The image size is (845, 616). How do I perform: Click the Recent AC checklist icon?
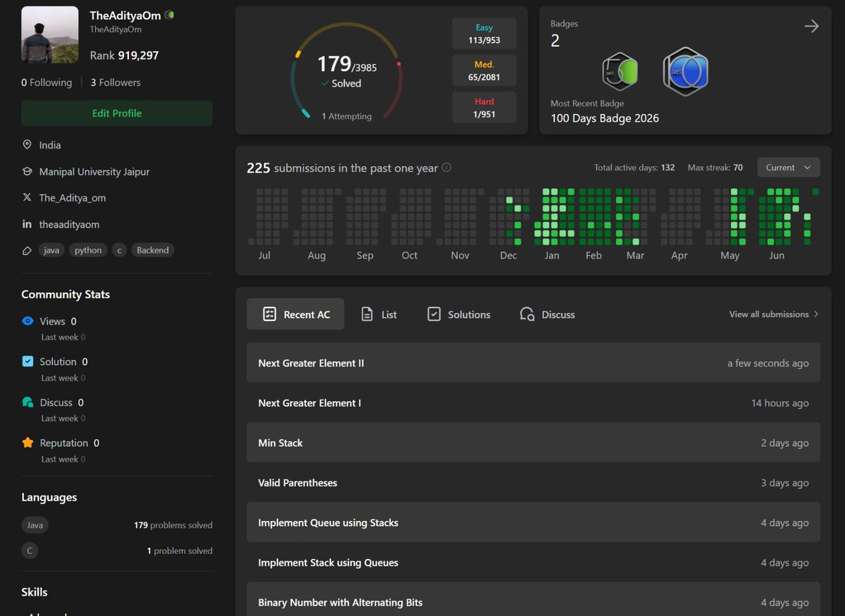coord(269,314)
